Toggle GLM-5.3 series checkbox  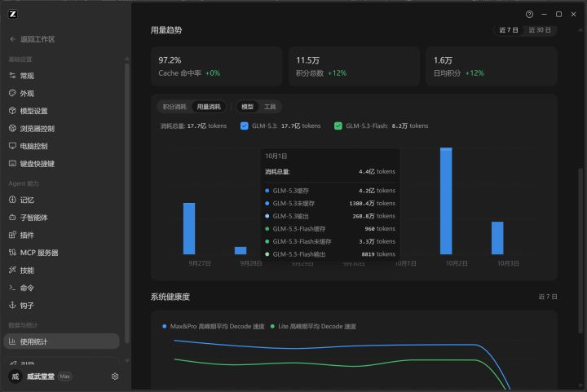tap(244, 126)
